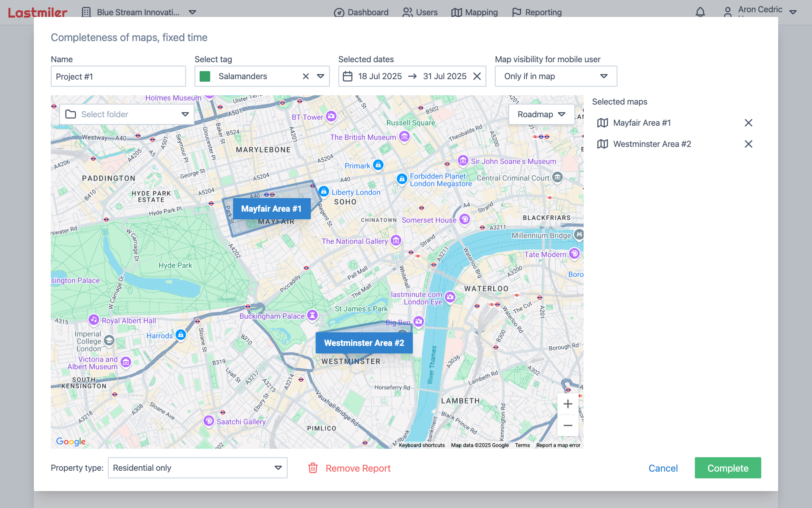Image resolution: width=812 pixels, height=508 pixels.
Task: Click the Liberty London marker
Action: 324,191
